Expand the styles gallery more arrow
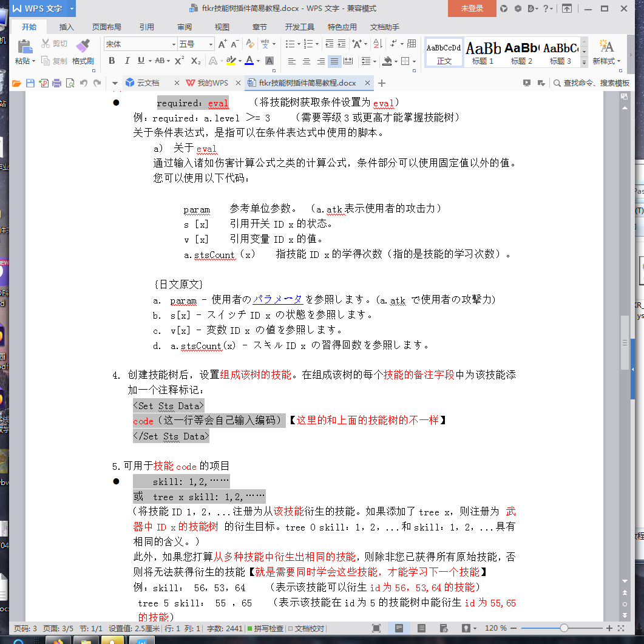The width and height of the screenshot is (644, 644). (x=584, y=63)
